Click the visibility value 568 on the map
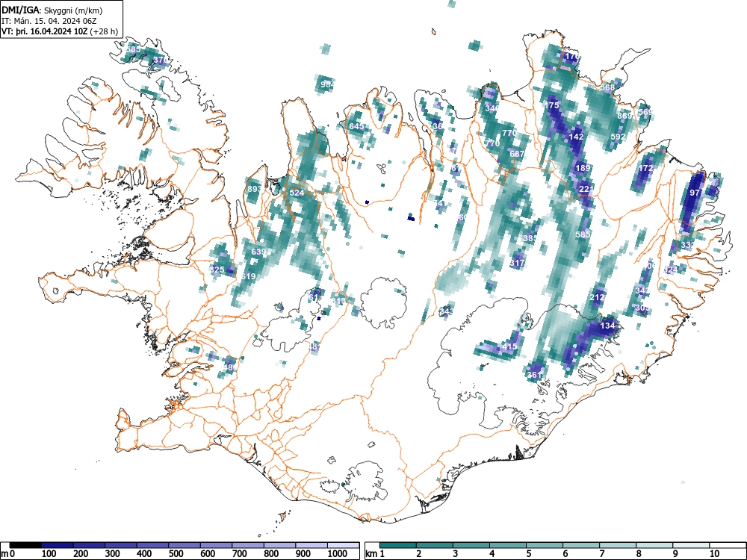This screenshot has width=747, height=560. (x=607, y=87)
